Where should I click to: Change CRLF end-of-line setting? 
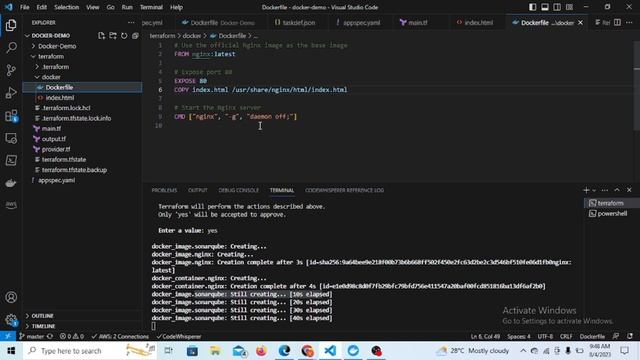point(566,336)
